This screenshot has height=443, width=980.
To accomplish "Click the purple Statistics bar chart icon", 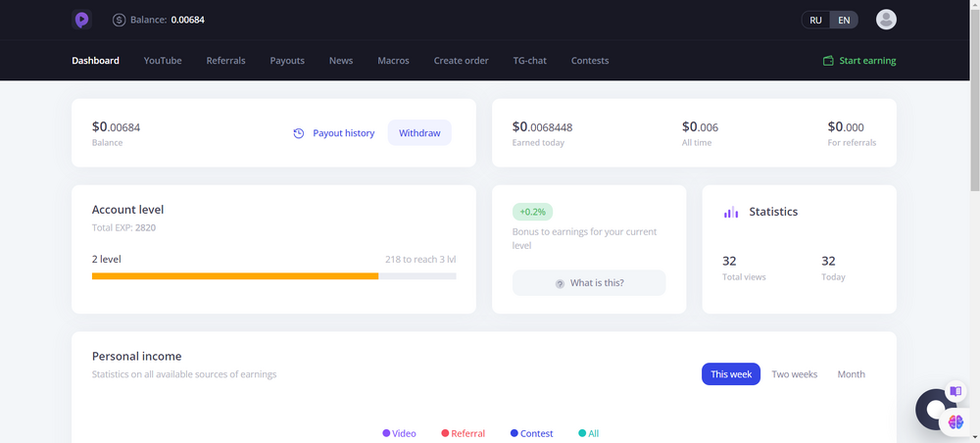I will [731, 212].
